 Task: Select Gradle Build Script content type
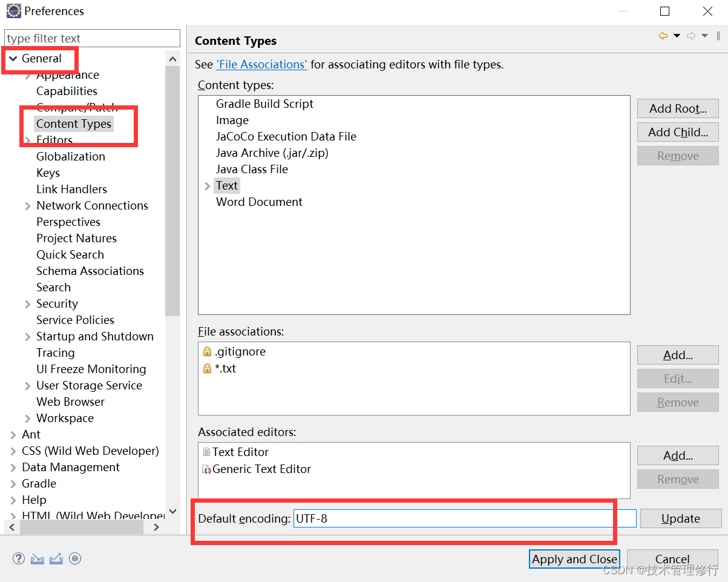264,104
